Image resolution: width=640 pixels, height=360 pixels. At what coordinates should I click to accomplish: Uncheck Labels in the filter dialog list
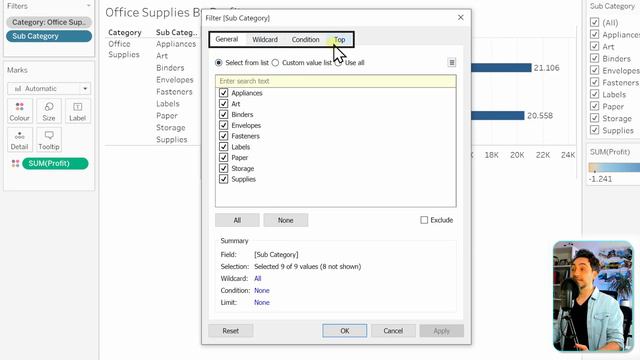click(x=223, y=147)
